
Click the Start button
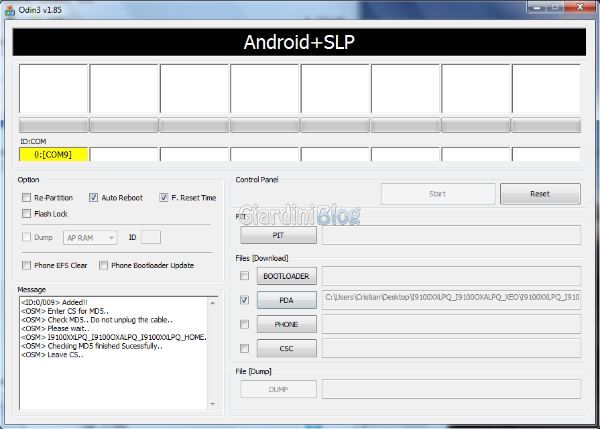pos(438,194)
